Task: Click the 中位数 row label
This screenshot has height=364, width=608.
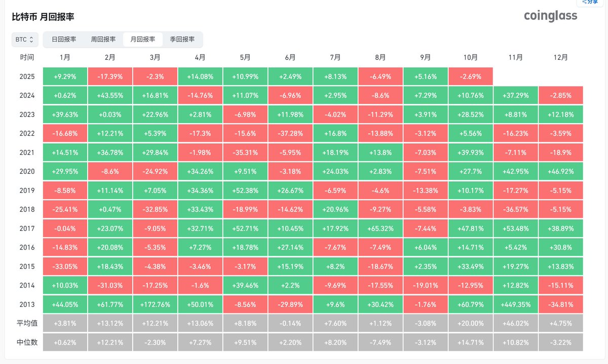Action: tap(27, 342)
